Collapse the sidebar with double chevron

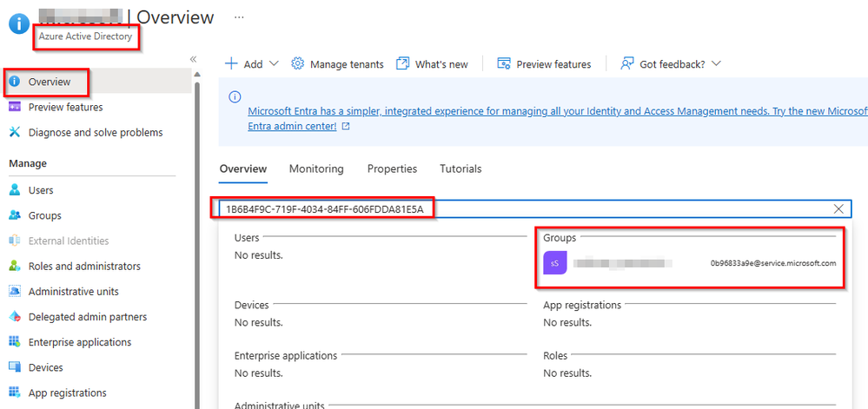(193, 59)
